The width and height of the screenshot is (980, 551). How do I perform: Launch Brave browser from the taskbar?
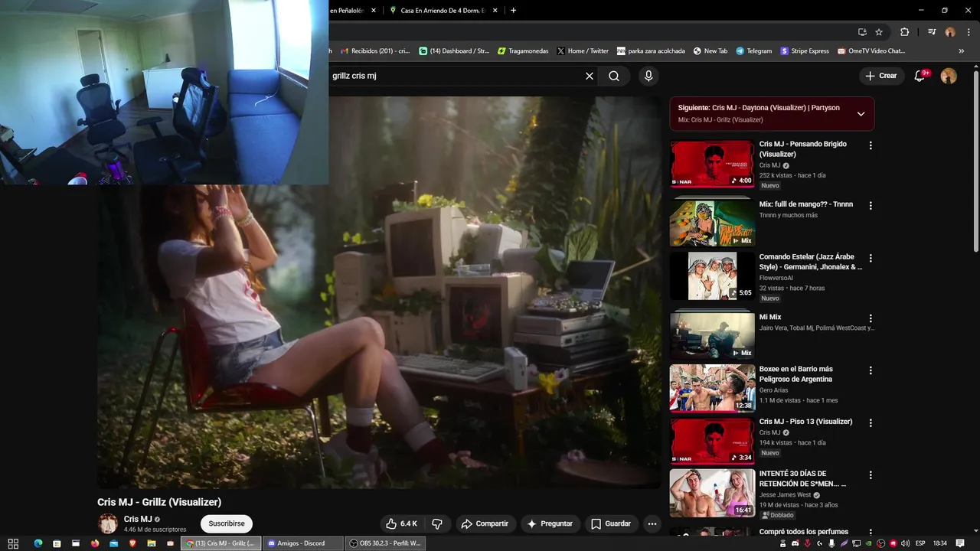coord(132,543)
